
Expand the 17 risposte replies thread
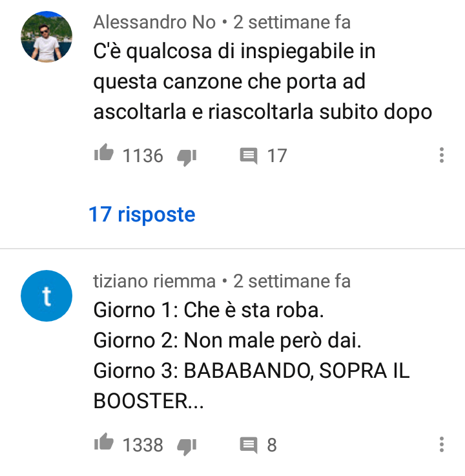click(x=141, y=214)
